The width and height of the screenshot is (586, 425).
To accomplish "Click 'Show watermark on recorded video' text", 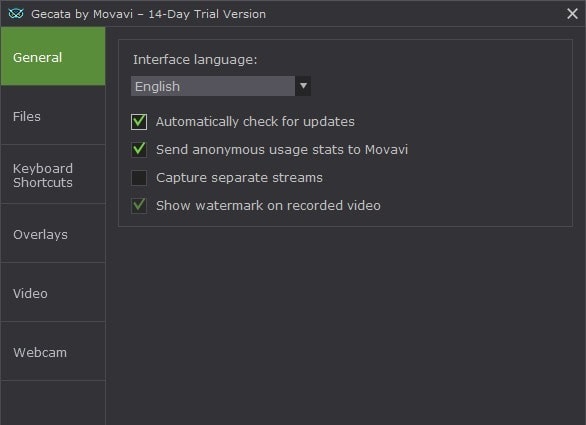I will click(268, 206).
